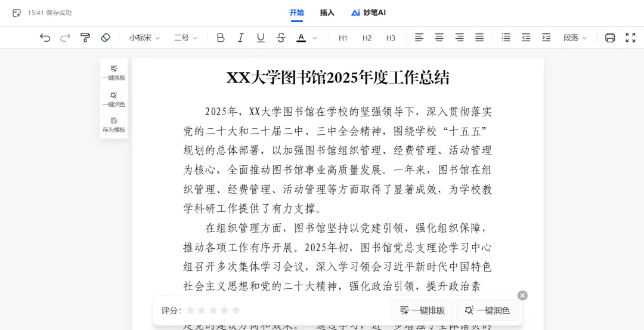This screenshot has width=644, height=330.
Task: Toggle bold formatting
Action: pos(221,38)
